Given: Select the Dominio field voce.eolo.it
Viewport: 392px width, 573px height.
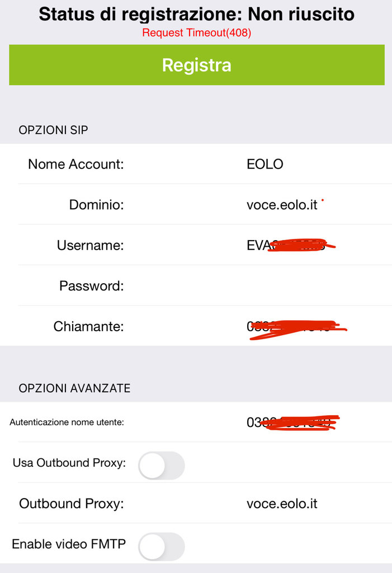Looking at the screenshot, I should [x=282, y=205].
